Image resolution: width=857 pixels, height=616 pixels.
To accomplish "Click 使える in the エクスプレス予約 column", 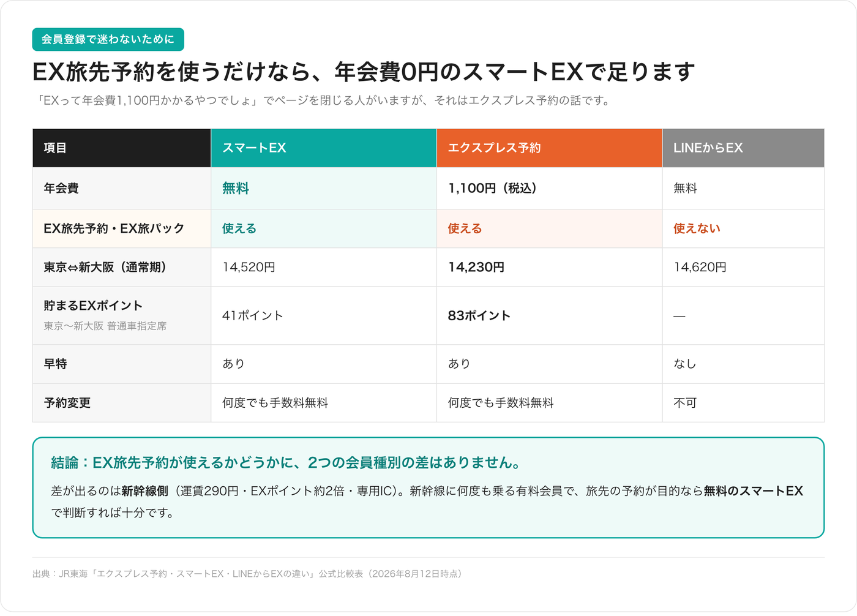I will (x=550, y=228).
